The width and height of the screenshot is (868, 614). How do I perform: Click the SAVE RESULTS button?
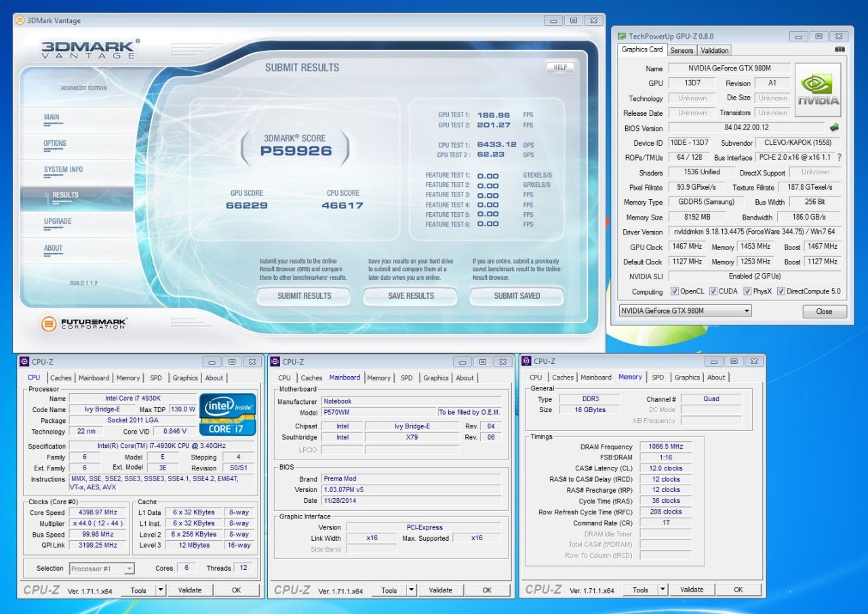pos(411,296)
